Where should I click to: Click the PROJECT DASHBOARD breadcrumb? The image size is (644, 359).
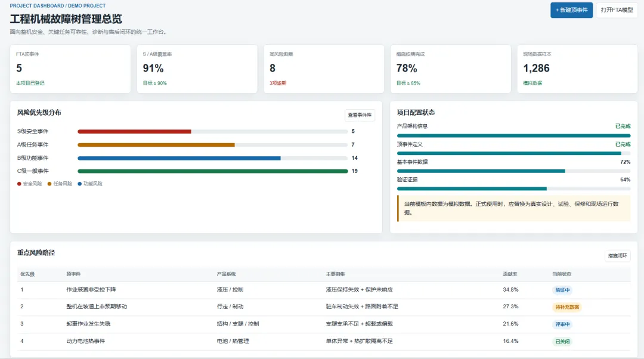[x=37, y=6]
